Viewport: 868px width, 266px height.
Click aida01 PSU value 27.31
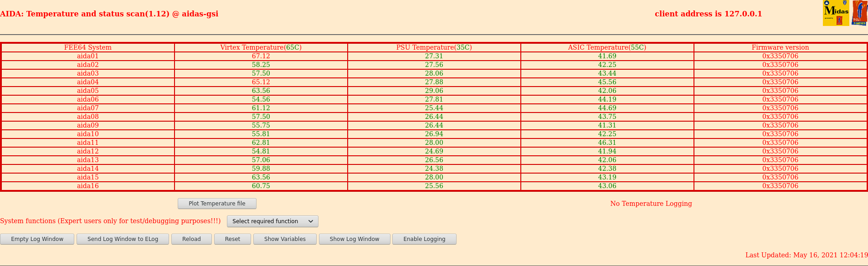[434, 56]
